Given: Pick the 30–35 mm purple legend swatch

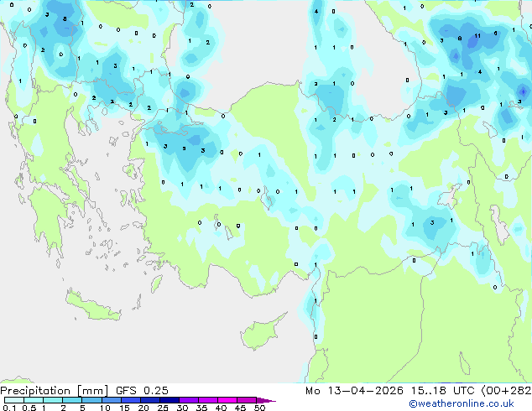Looking at the screenshot, I should [189, 400].
